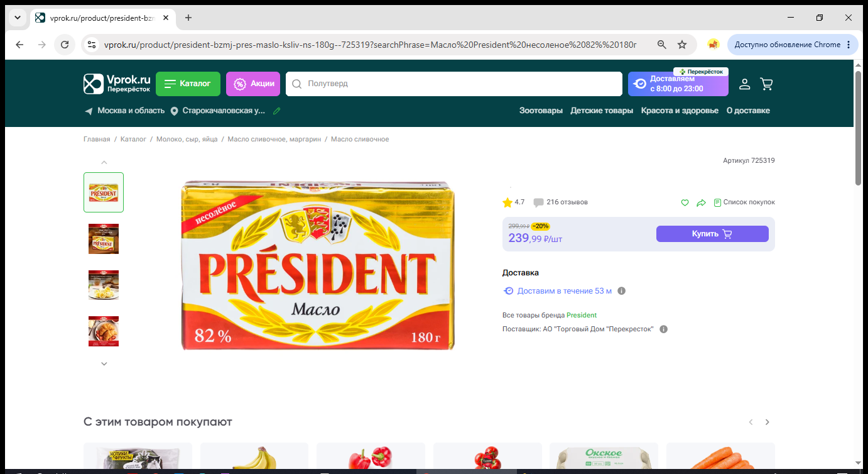Click the Доставим в течение 53 м link
Screen dimensions: 868x474
coord(565,291)
